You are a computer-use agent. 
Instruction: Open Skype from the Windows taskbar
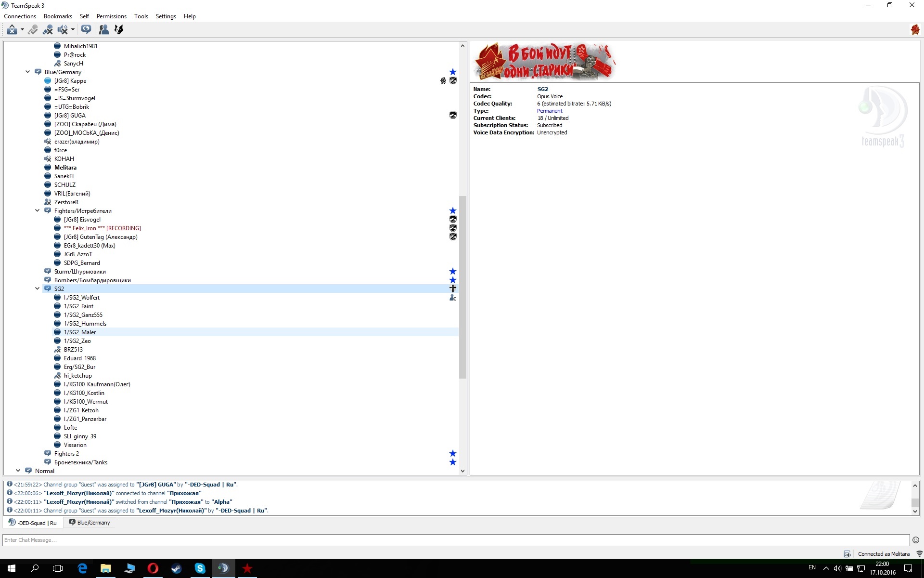coord(200,568)
